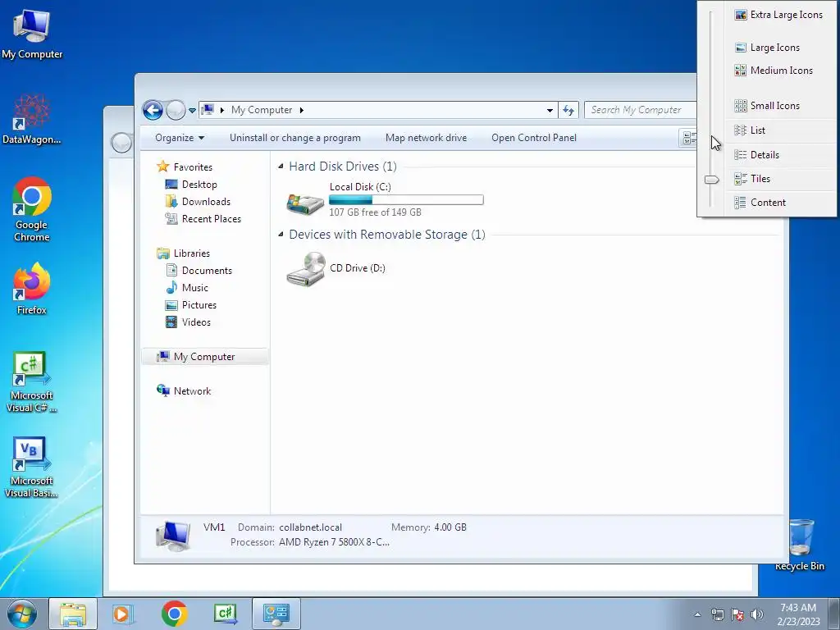Select Microsoft Visual Basic desktop shortcut

coord(32,468)
